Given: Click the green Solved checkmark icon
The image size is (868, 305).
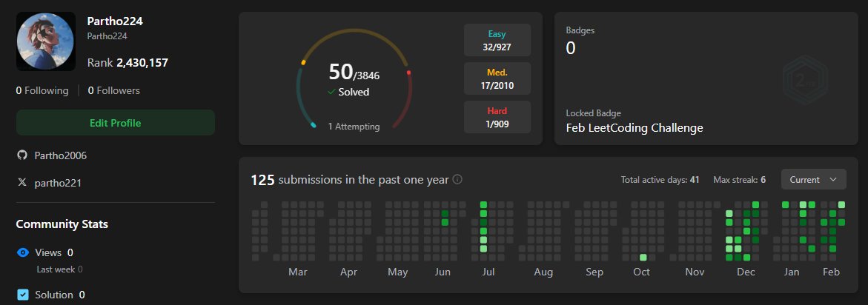Looking at the screenshot, I should coord(331,92).
